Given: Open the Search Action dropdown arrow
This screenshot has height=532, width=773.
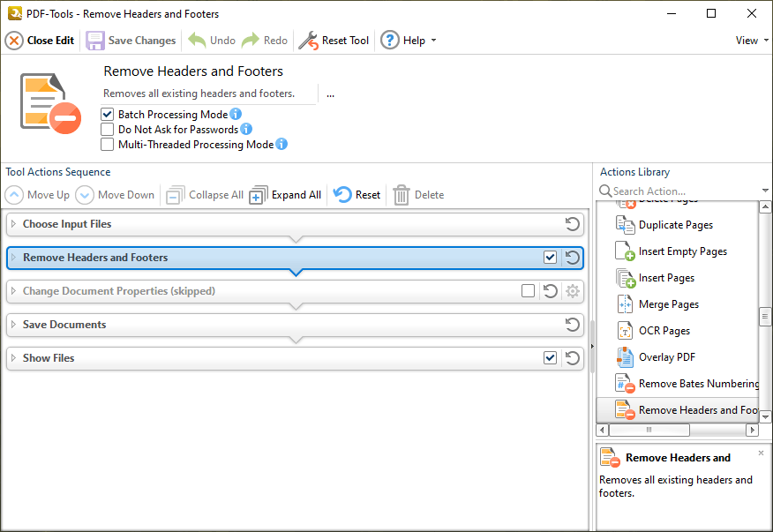Looking at the screenshot, I should click(765, 191).
